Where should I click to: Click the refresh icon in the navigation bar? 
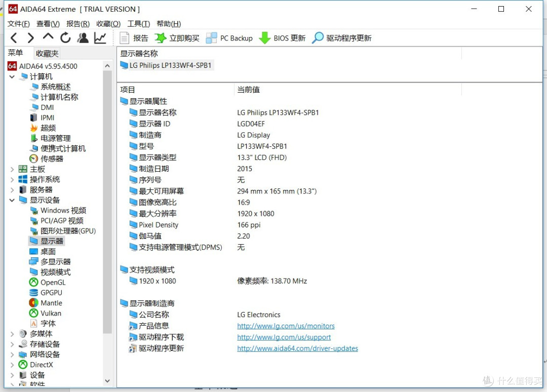point(65,37)
